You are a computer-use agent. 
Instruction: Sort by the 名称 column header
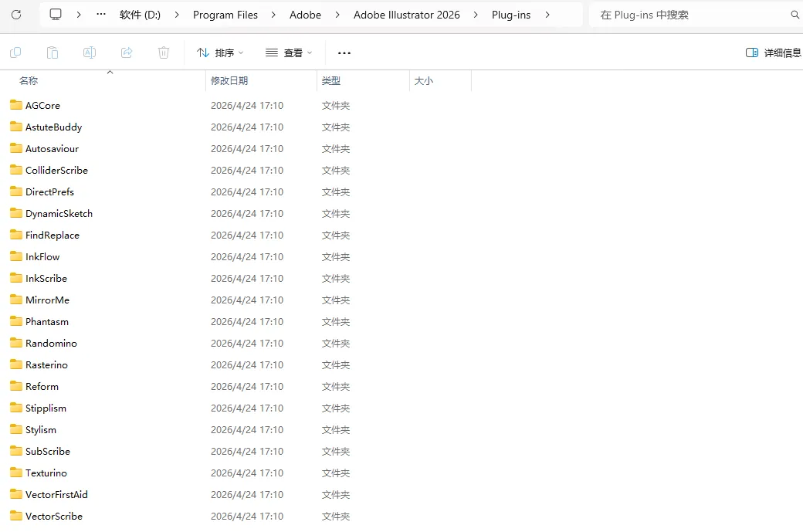pos(28,80)
